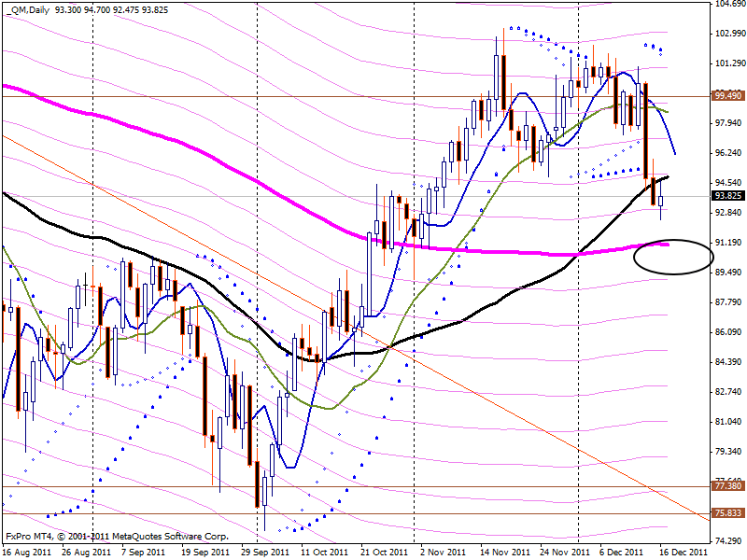The width and height of the screenshot is (747, 560).
Task: Click the 89.490 price scale label
Action: tap(729, 272)
